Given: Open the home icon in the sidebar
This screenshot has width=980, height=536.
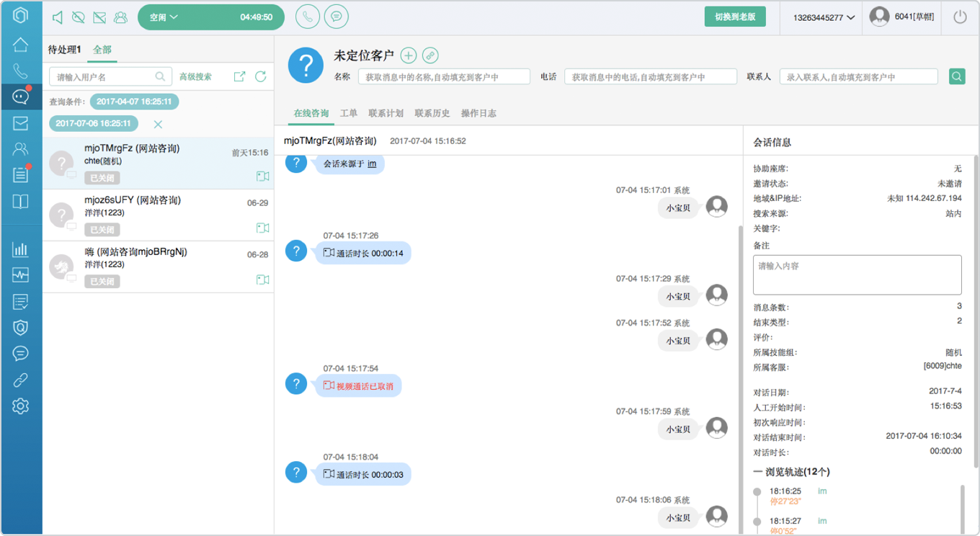Looking at the screenshot, I should coord(20,45).
